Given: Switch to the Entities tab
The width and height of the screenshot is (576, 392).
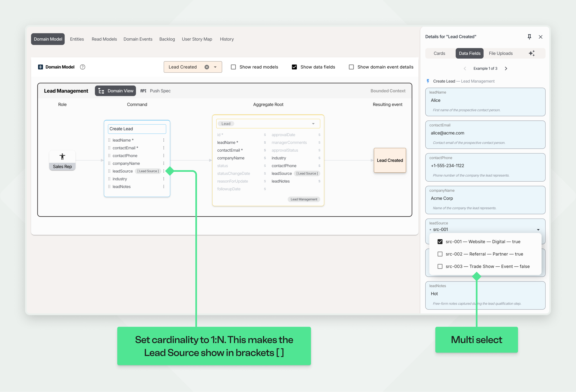Looking at the screenshot, I should pos(77,39).
